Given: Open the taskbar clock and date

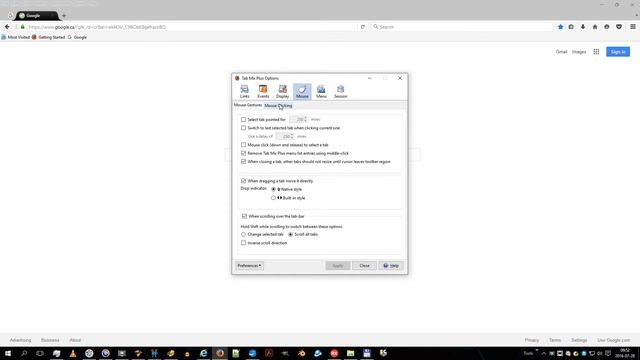Looking at the screenshot, I should 625,353.
